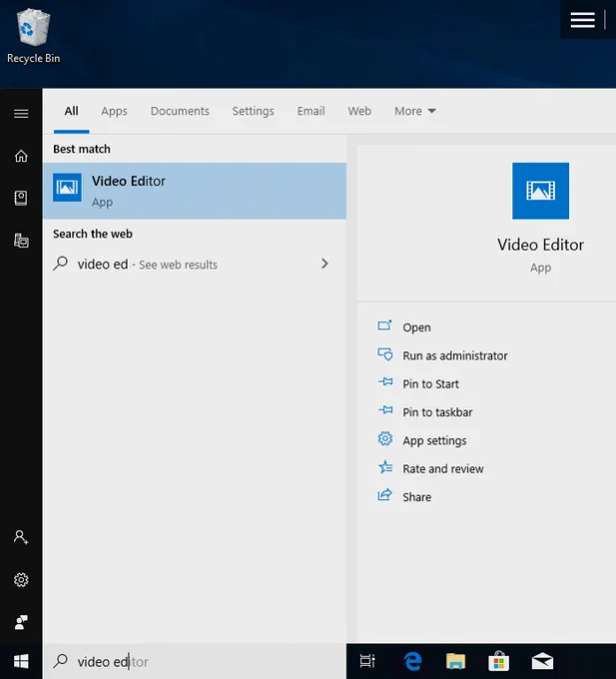Viewport: 616px width, 679px height.
Task: Click the account user icon in sidebar
Action: pyautogui.click(x=21, y=537)
